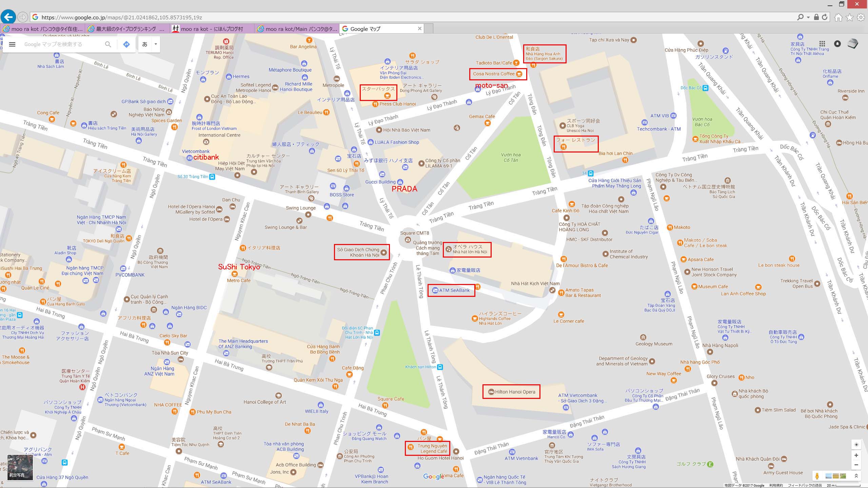Open the Google account avatar
Viewport: 868px width, 488px height.
point(853,44)
